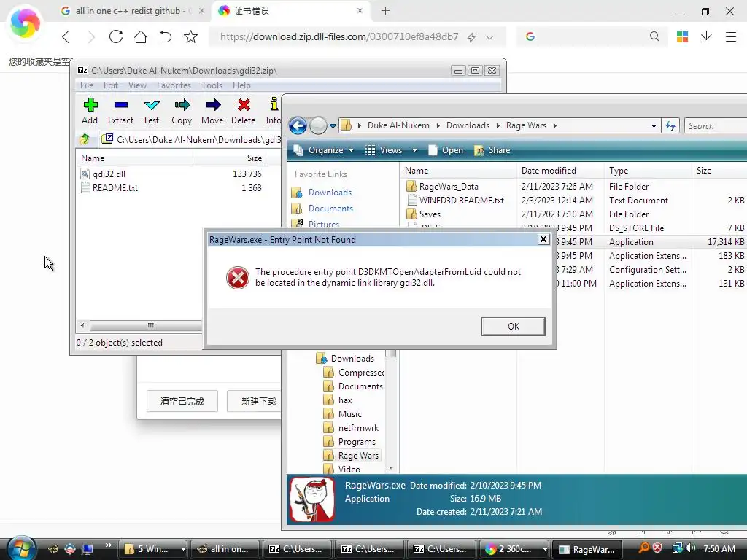747x560 pixels.
Task: Open the 7-Zip Favorites menu
Action: (x=174, y=85)
